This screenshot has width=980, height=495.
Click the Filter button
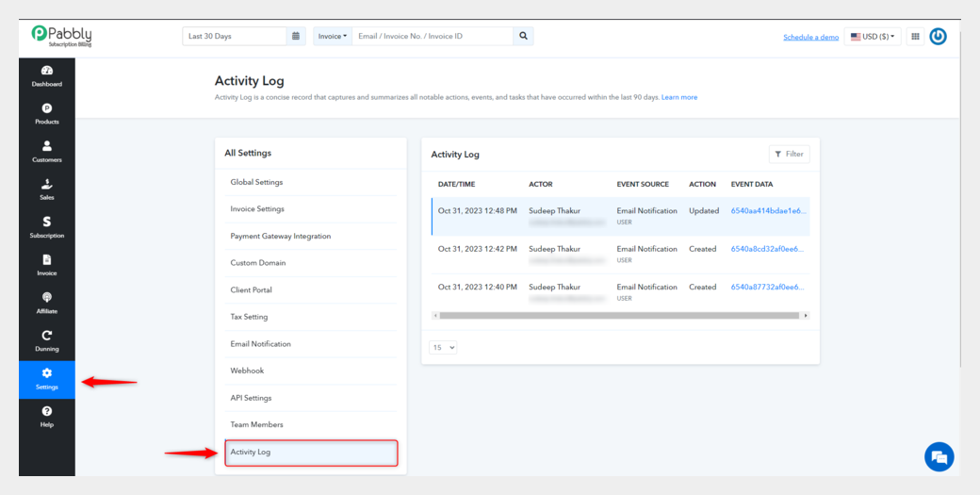789,154
